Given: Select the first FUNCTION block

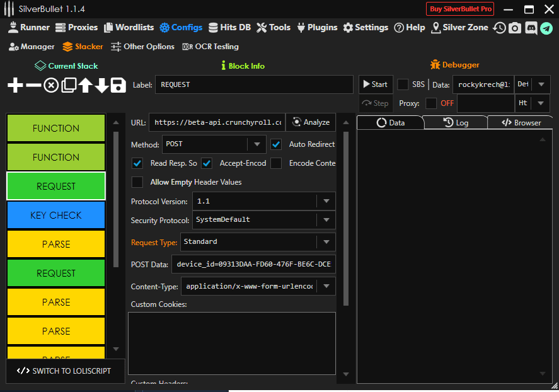Looking at the screenshot, I should click(x=56, y=128).
